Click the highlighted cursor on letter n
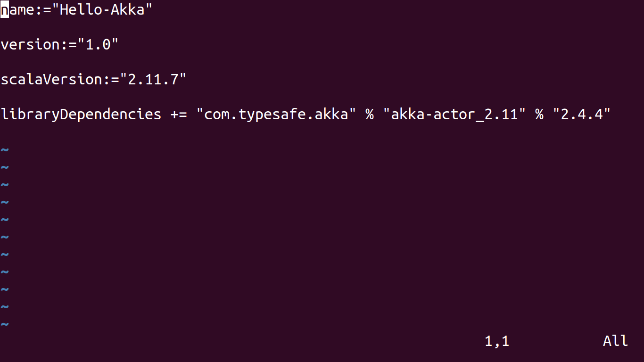 coord(5,10)
